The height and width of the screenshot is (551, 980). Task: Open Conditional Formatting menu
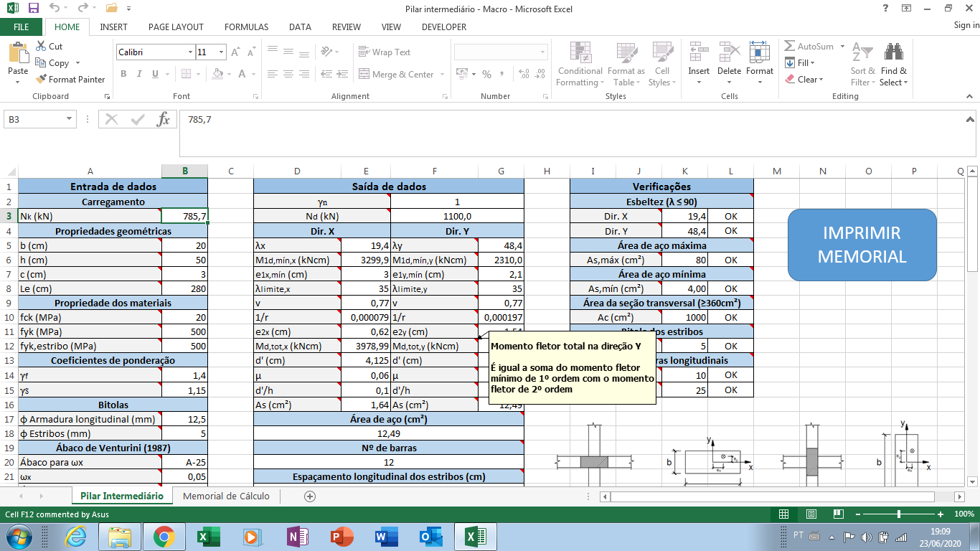[580, 63]
